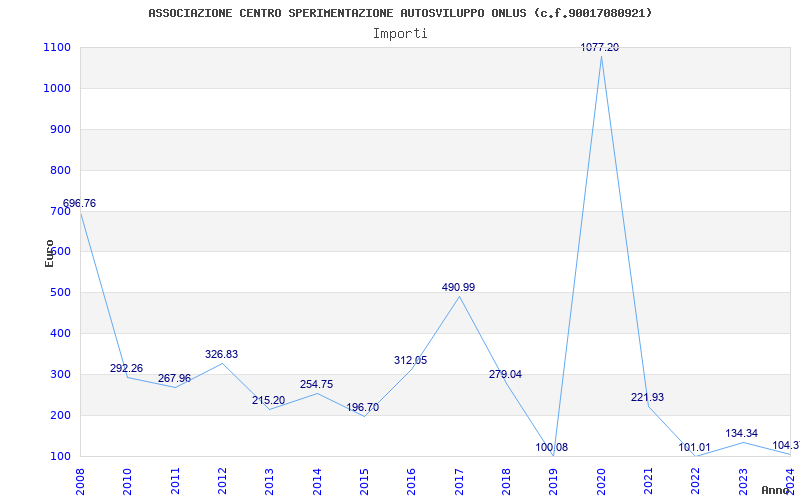Select the 500 y-axis tick label
Screen dimensions: 800x500
pyautogui.click(x=60, y=293)
